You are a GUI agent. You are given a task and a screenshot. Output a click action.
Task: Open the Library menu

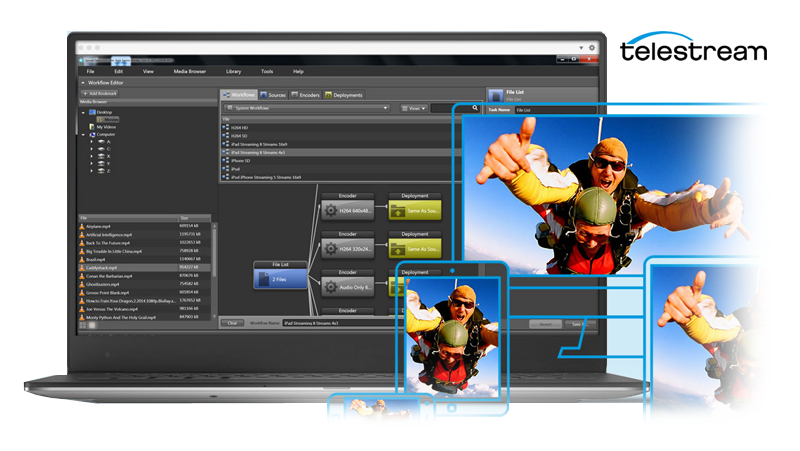[233, 71]
